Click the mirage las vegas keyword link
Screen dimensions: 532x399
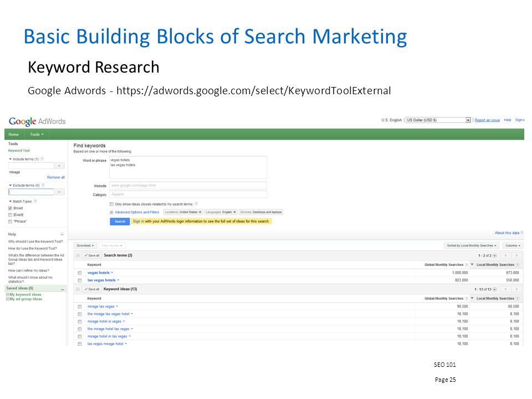pyautogui.click(x=101, y=306)
